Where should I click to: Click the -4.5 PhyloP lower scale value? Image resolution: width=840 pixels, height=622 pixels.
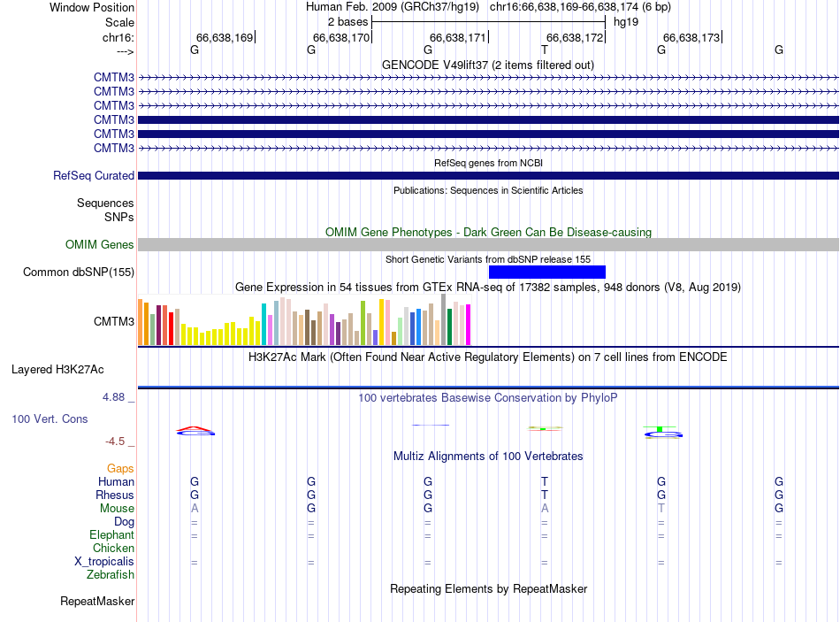[x=115, y=442]
